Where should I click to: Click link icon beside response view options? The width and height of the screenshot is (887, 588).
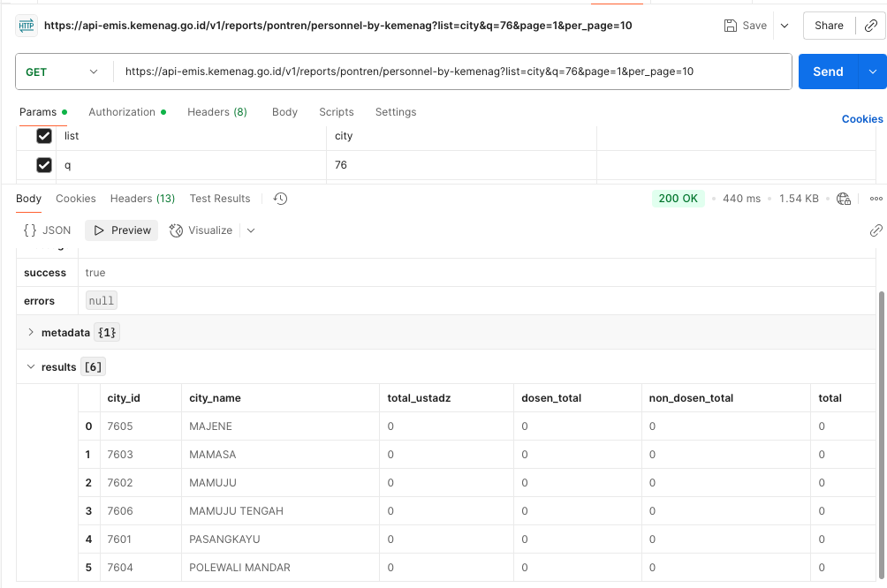pos(876,230)
